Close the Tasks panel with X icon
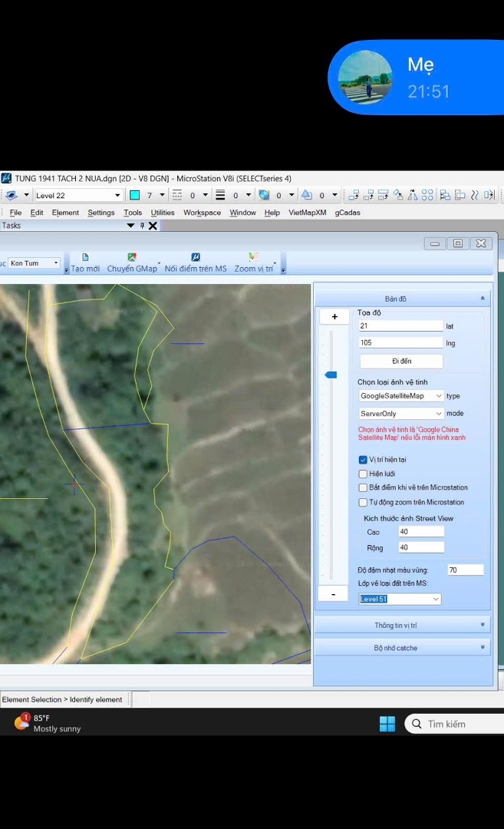 [x=153, y=226]
